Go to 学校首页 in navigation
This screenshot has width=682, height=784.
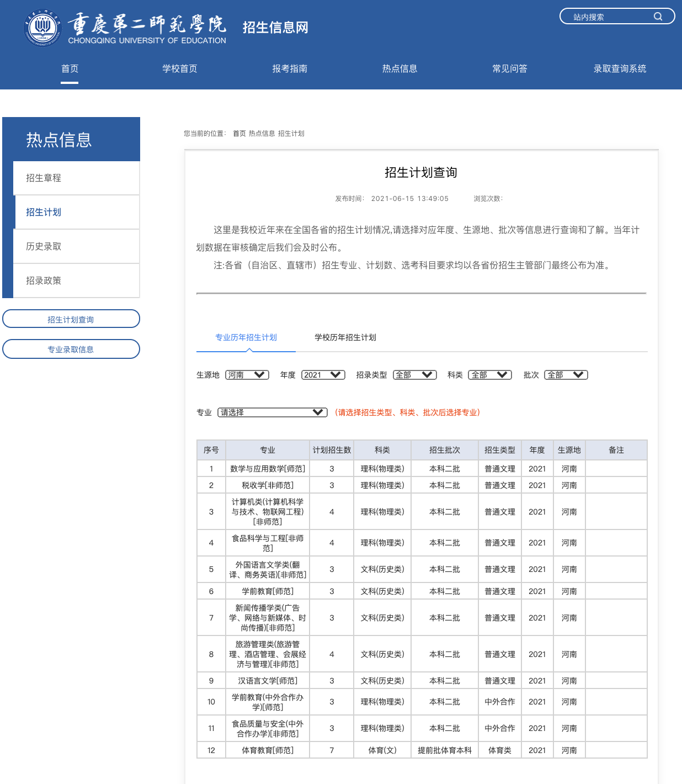tap(179, 68)
